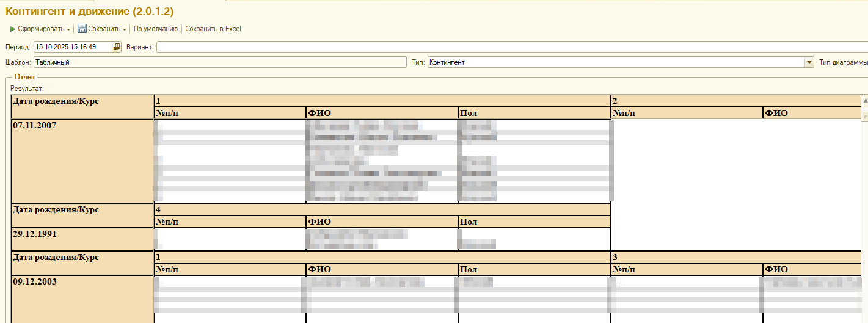This screenshot has height=323, width=868.
Task: Select the 07.11.2007 birth date cell
Action: [82, 160]
